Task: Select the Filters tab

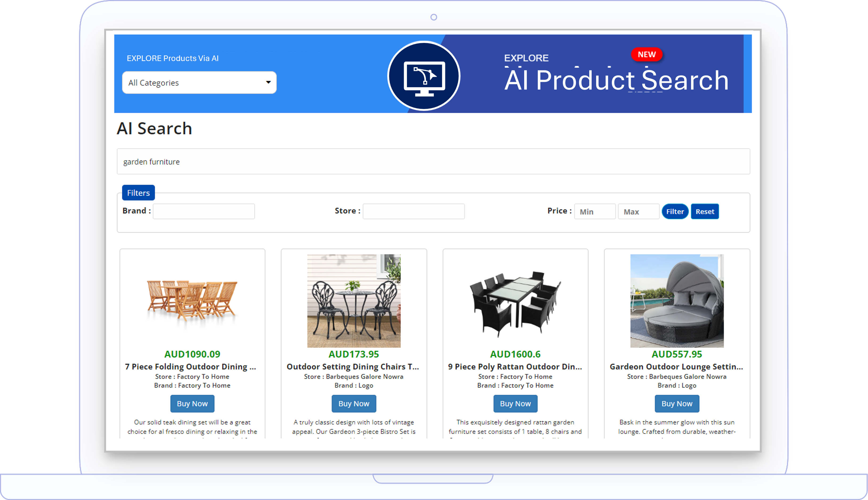Action: 138,193
